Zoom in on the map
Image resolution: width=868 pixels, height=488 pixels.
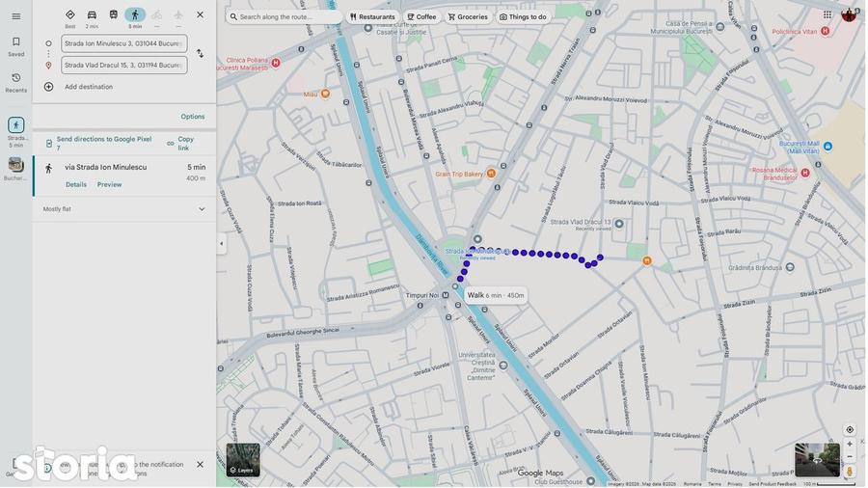850,444
